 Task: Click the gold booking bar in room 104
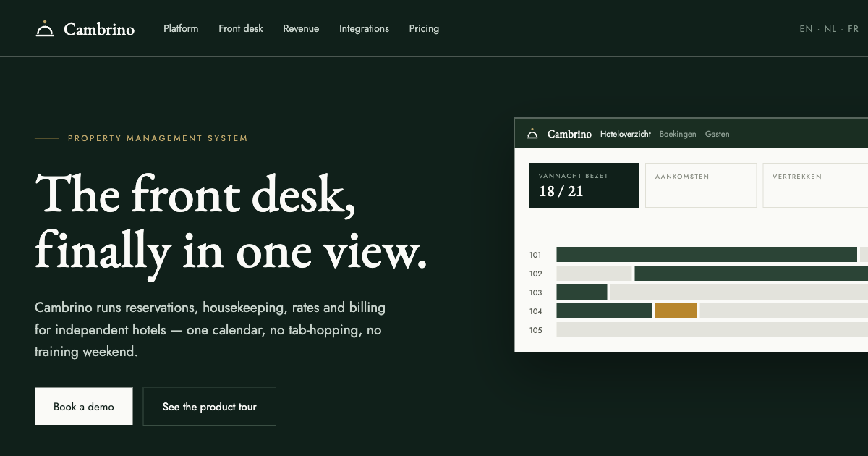[676, 311]
